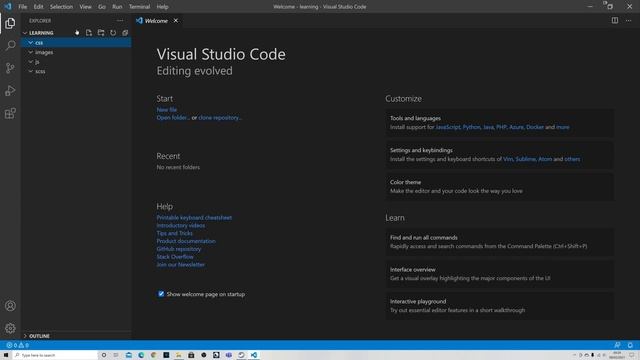The width and height of the screenshot is (640, 360).
Task: Refresh the explorer with the refresh icon
Action: (x=113, y=33)
